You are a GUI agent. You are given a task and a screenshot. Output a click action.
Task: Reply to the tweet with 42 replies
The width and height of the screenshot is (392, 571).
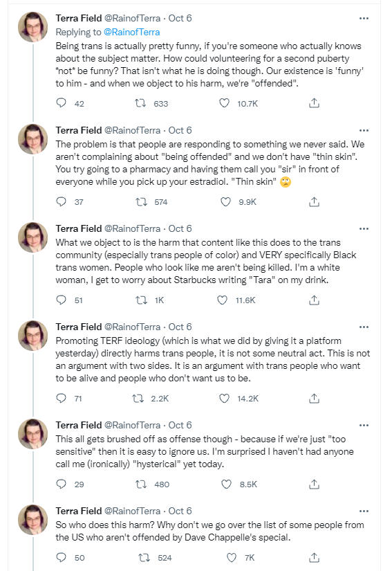pyautogui.click(x=61, y=103)
